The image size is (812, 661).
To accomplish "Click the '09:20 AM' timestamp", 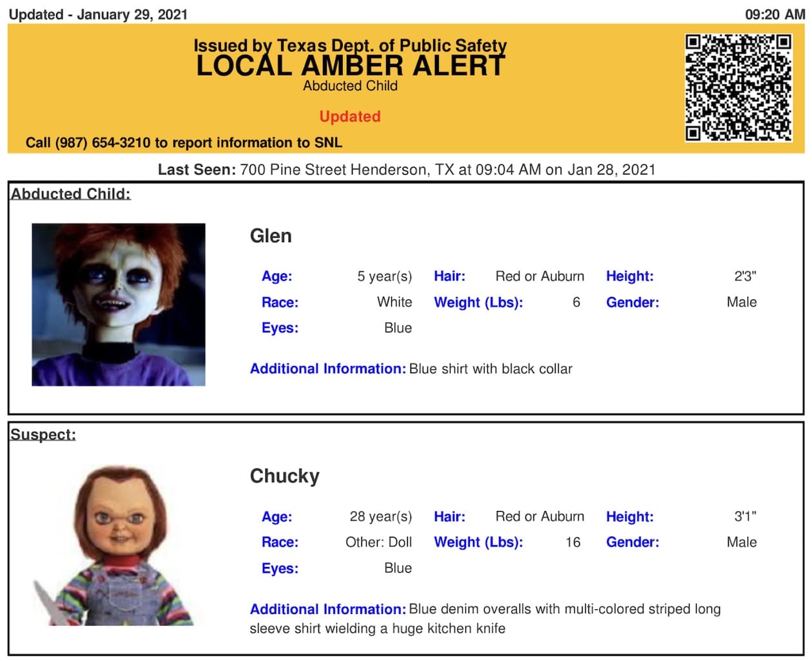I will tap(775, 14).
